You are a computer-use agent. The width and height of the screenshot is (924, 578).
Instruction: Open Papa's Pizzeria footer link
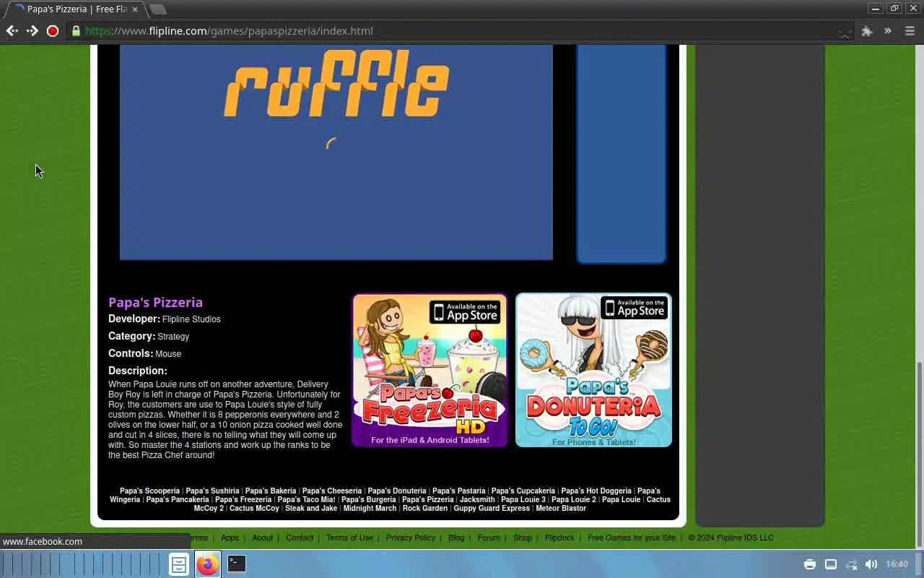(x=428, y=500)
